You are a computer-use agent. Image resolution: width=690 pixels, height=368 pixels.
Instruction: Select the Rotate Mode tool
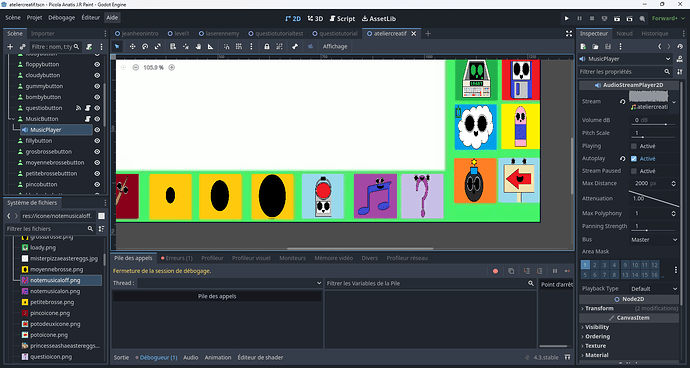[145, 46]
